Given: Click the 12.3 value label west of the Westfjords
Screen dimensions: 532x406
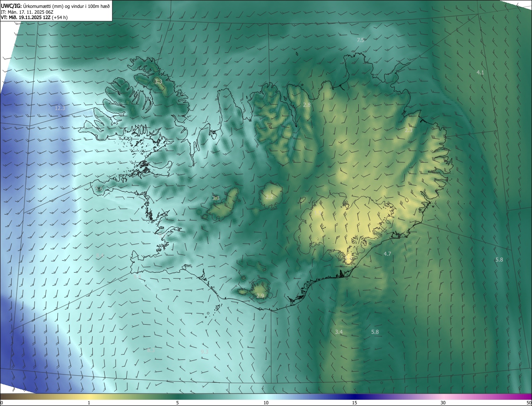Looking at the screenshot, I should [x=60, y=108].
